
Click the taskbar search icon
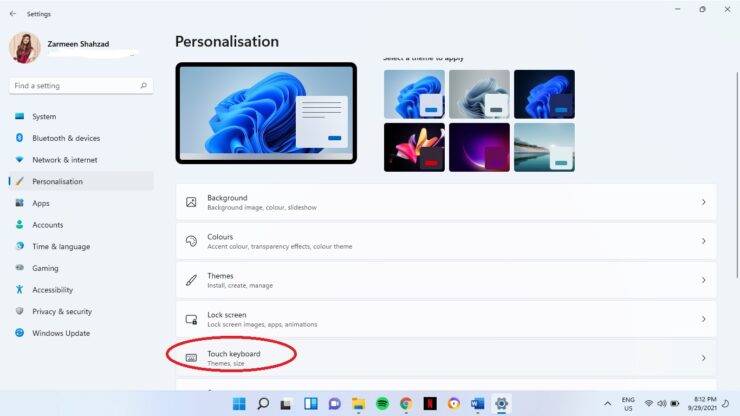point(263,404)
